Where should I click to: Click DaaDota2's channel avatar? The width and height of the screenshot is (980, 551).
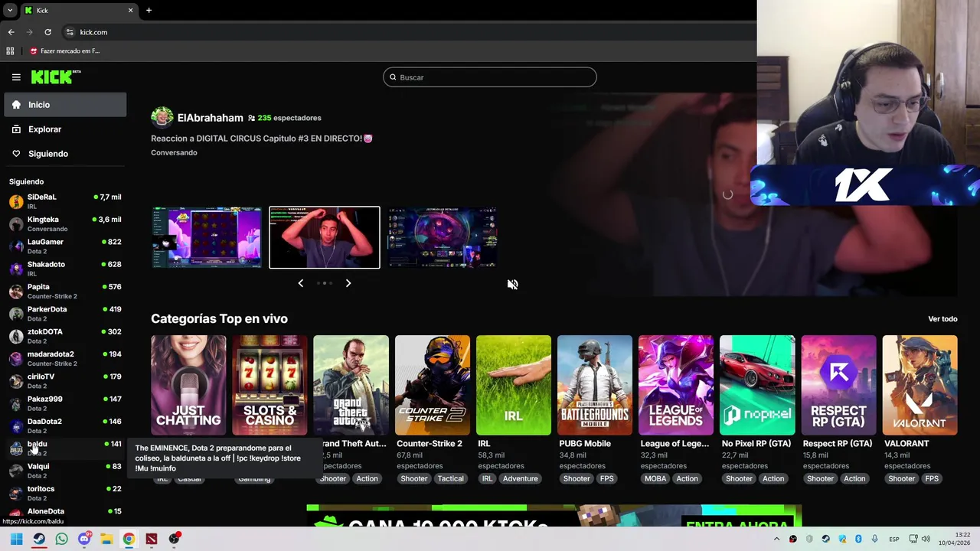click(x=16, y=425)
